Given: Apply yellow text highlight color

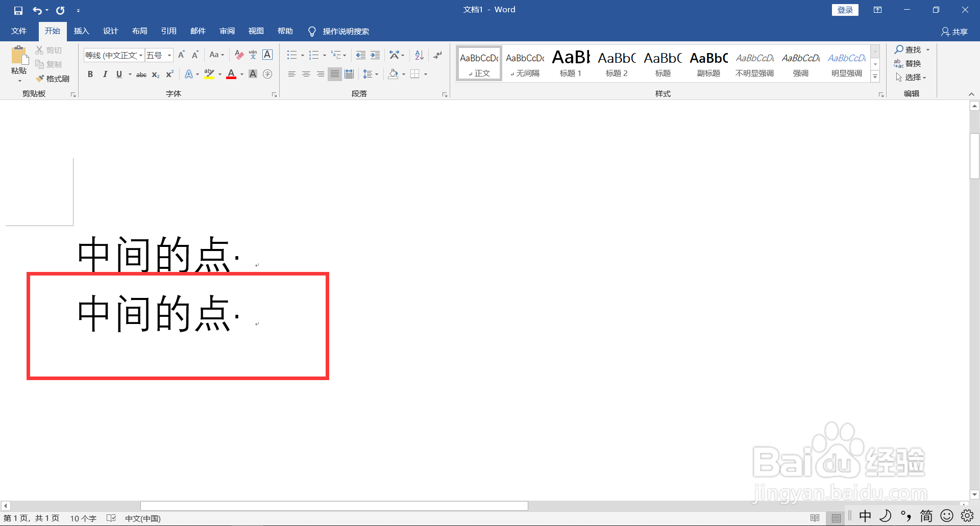Looking at the screenshot, I should coord(209,74).
